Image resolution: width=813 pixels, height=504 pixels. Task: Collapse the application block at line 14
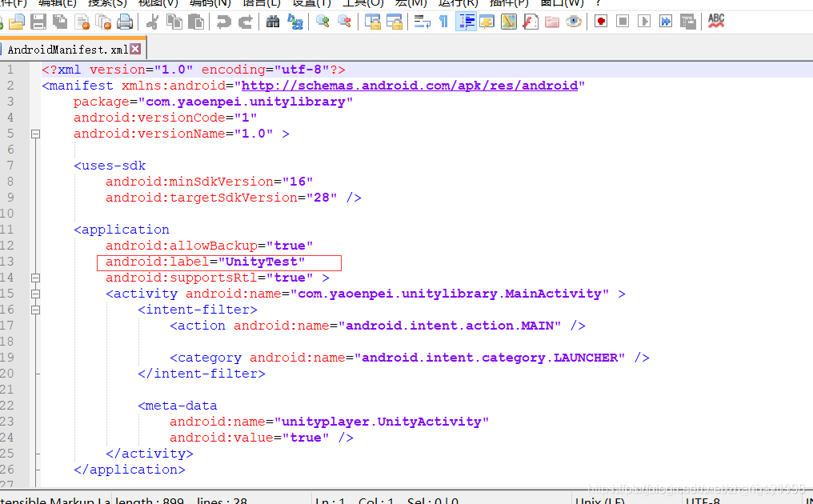(35, 278)
